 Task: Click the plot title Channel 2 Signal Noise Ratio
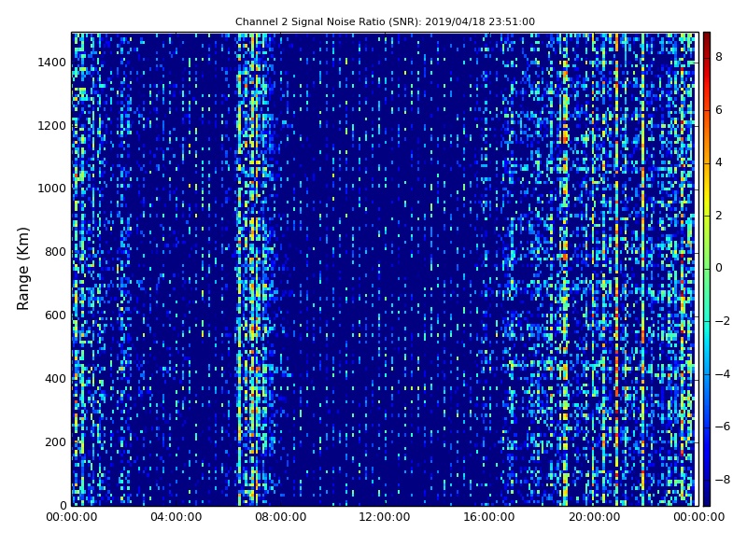(x=385, y=21)
